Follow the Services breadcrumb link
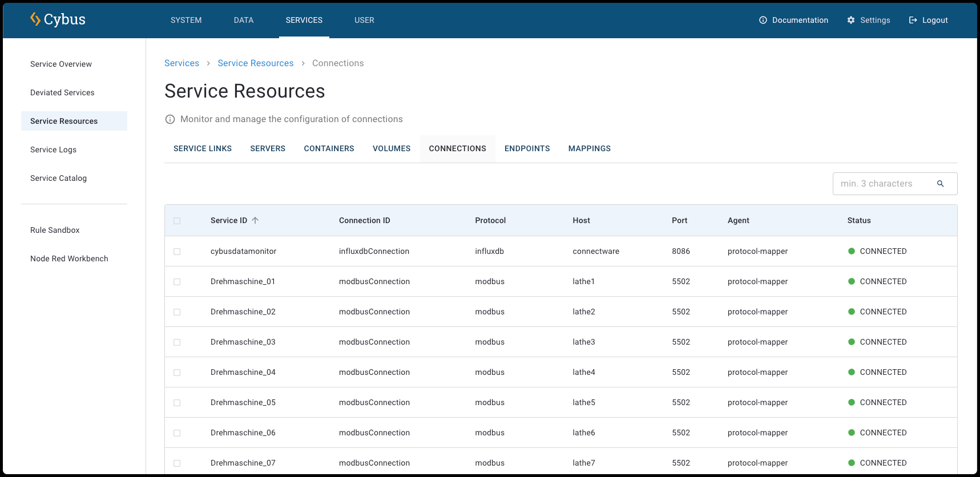Viewport: 980px width, 477px height. click(182, 63)
